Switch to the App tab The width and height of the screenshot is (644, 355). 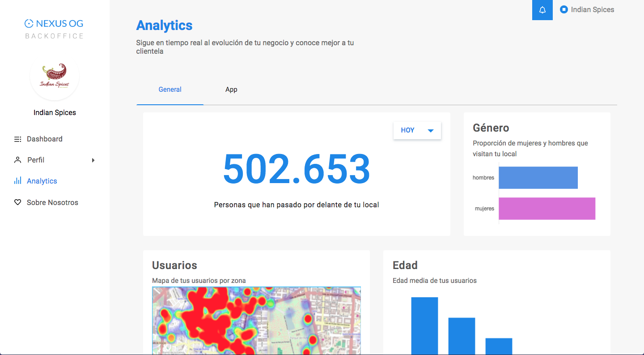click(231, 90)
